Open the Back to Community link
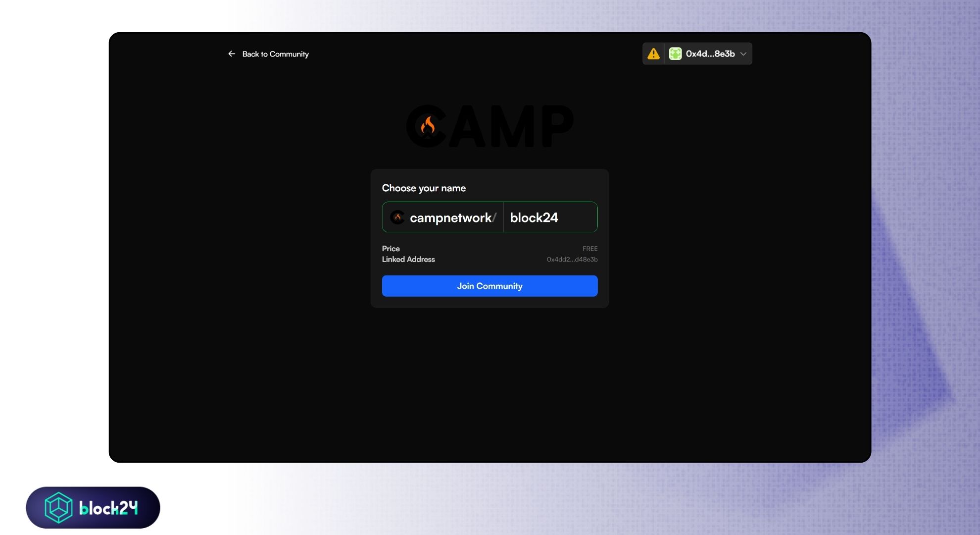 click(x=275, y=54)
